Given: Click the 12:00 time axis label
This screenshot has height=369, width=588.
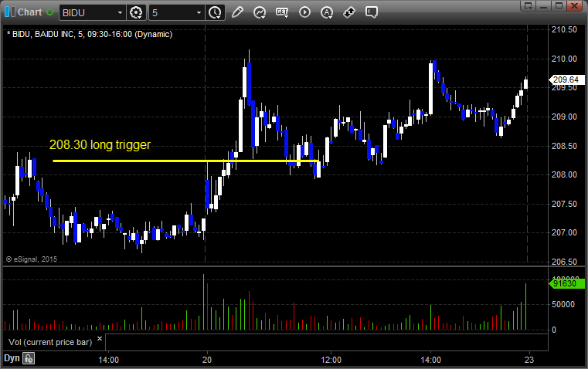Looking at the screenshot, I should [x=331, y=360].
